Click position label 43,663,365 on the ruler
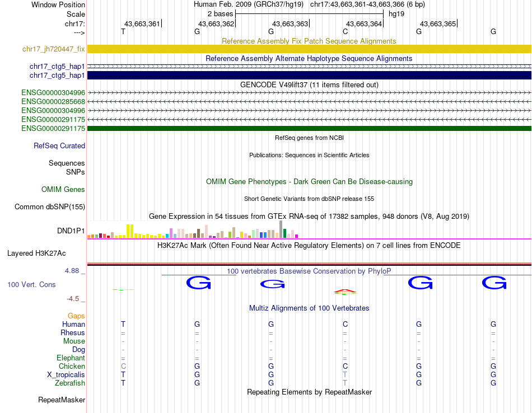This screenshot has height=413, width=532. coord(438,24)
